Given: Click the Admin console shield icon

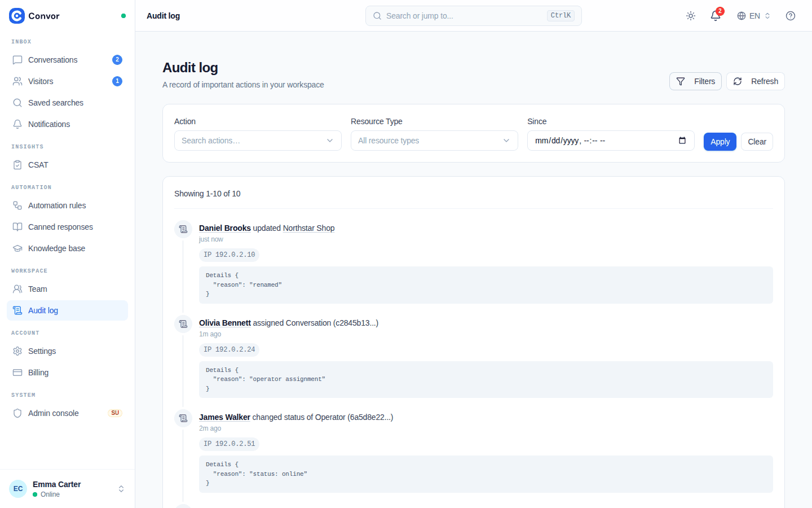Looking at the screenshot, I should [x=17, y=413].
